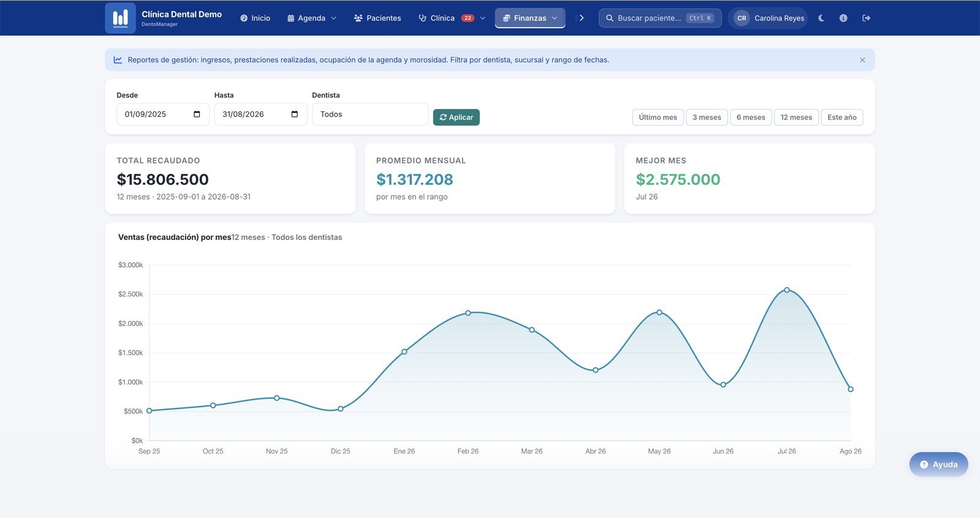The width and height of the screenshot is (980, 518).
Task: Click the $1.317.208 promedio mensual value
Action: tap(415, 179)
